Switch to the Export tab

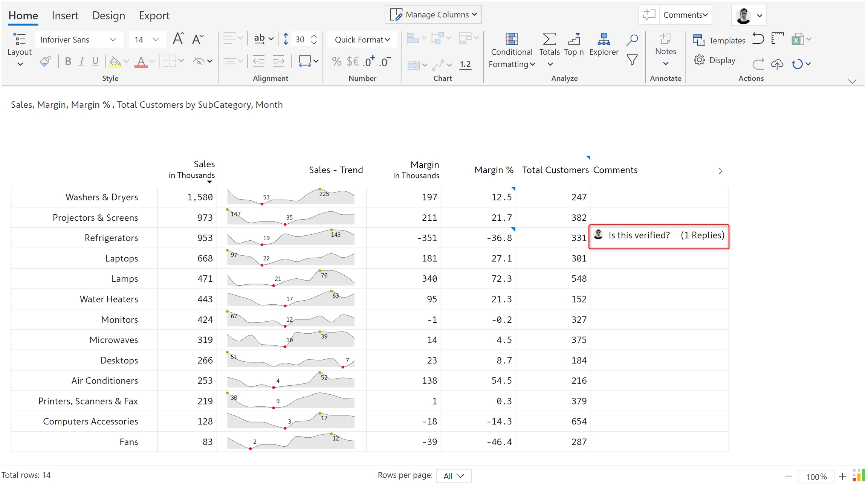[154, 15]
